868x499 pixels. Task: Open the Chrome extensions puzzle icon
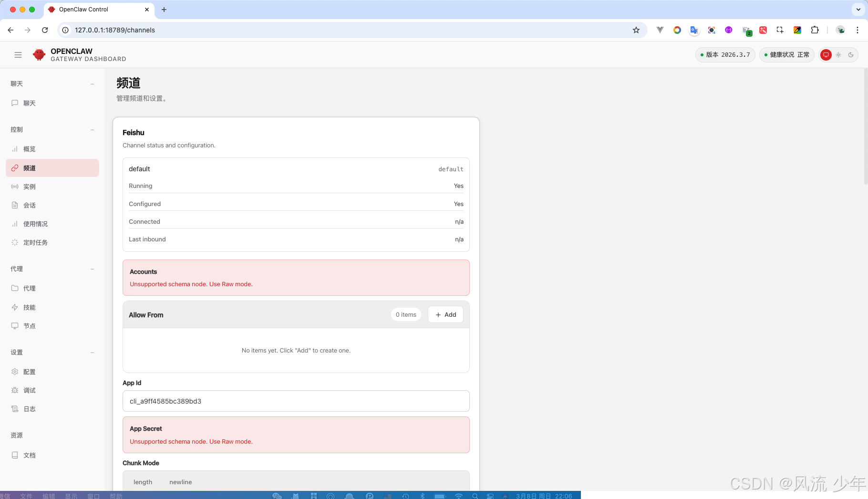click(x=815, y=30)
